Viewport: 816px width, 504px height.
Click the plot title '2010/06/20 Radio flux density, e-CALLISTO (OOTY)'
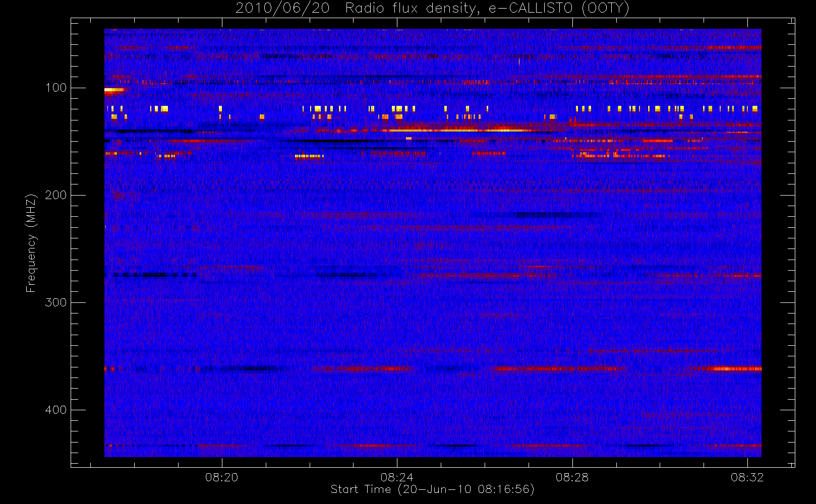(x=432, y=9)
